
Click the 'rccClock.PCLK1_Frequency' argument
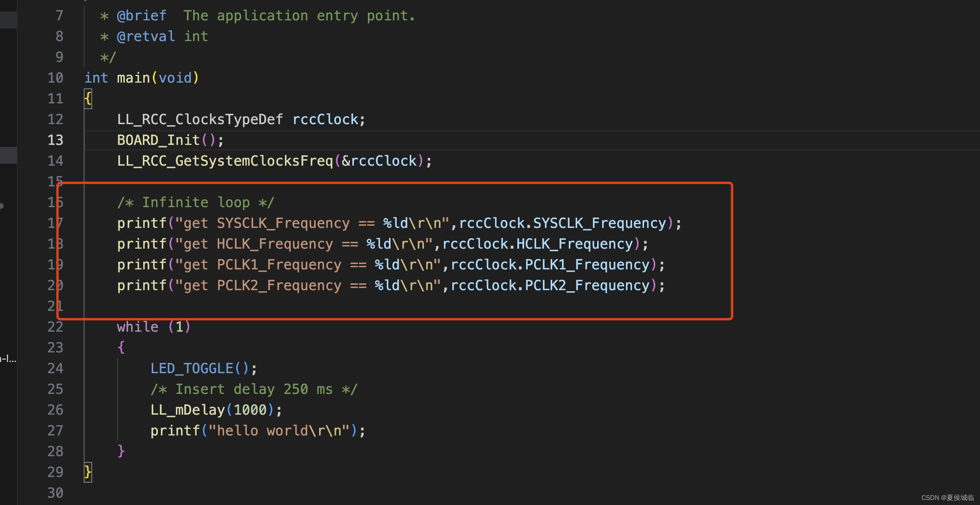point(550,264)
